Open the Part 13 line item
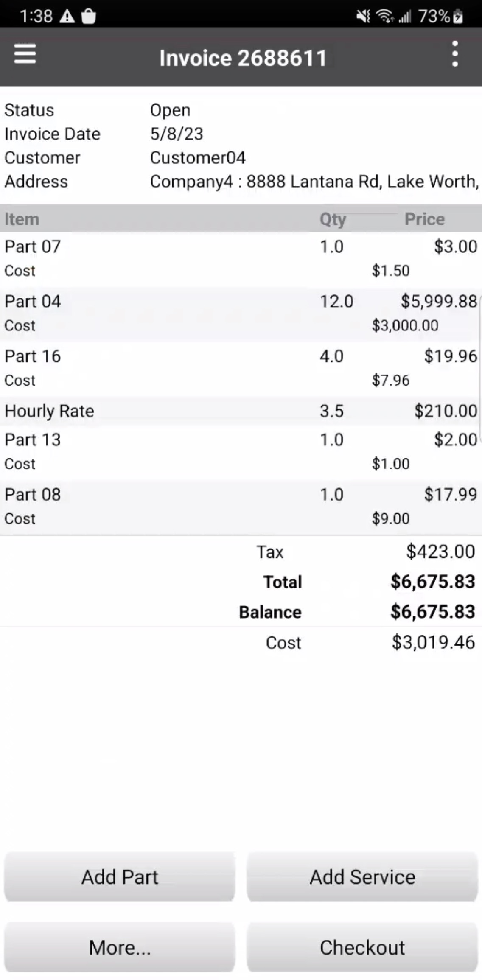Screen dimensions: 482x980 coord(241,451)
